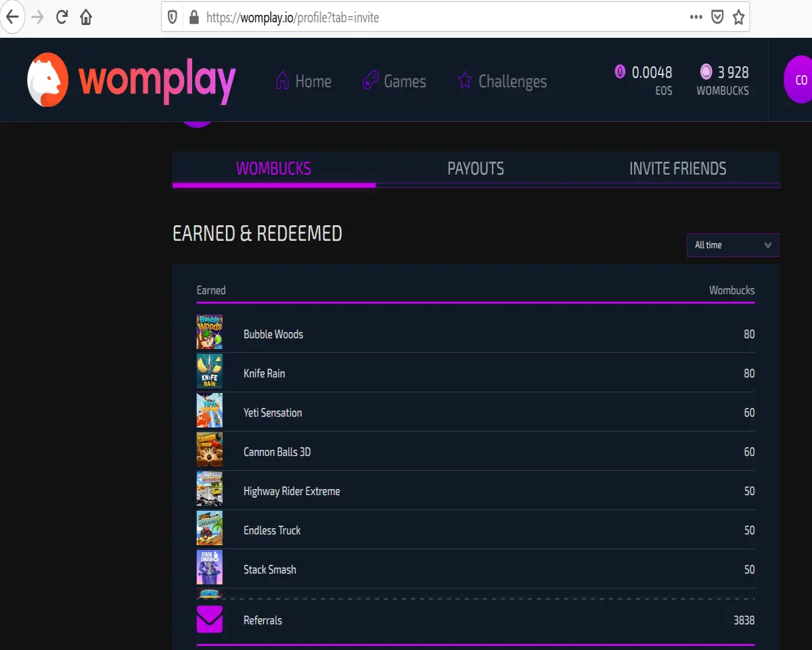Click the Earned column header
Viewport: 812px width, 650px height.
click(211, 290)
